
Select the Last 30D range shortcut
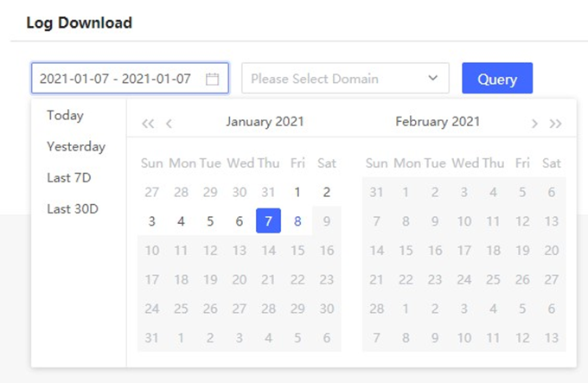tap(73, 208)
